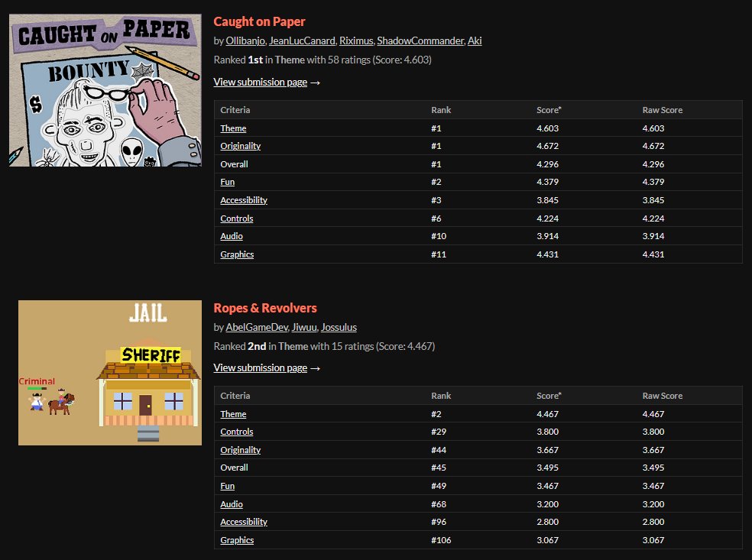The image size is (752, 560).
Task: Click rank #96 in Accessibility row
Action: click(x=439, y=522)
